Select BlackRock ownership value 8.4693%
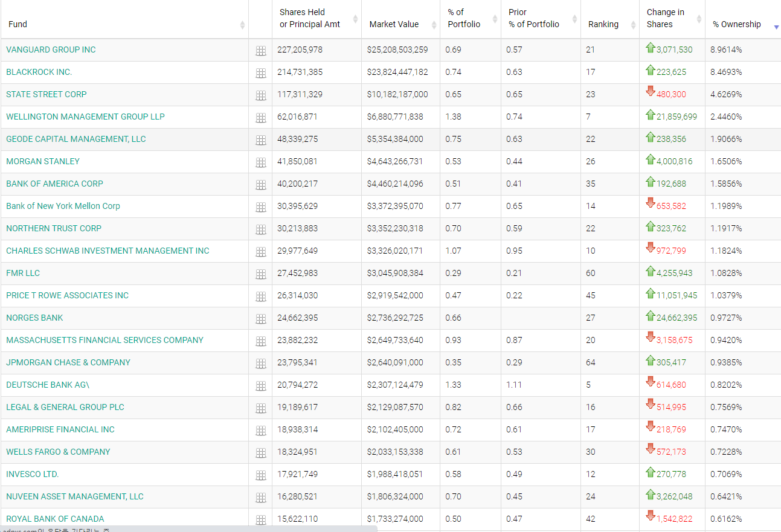The height and width of the screenshot is (532, 781). click(726, 72)
